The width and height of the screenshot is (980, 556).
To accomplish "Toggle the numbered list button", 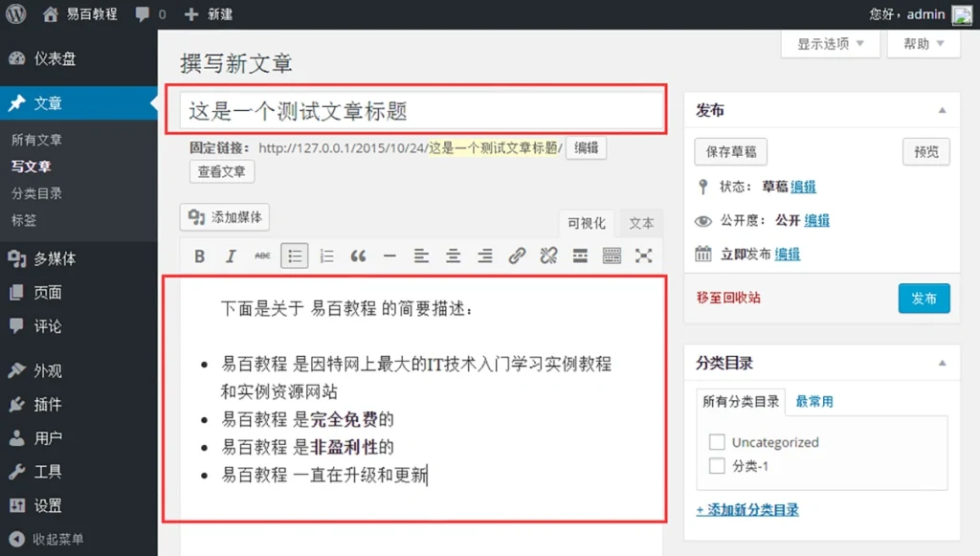I will pyautogui.click(x=326, y=256).
